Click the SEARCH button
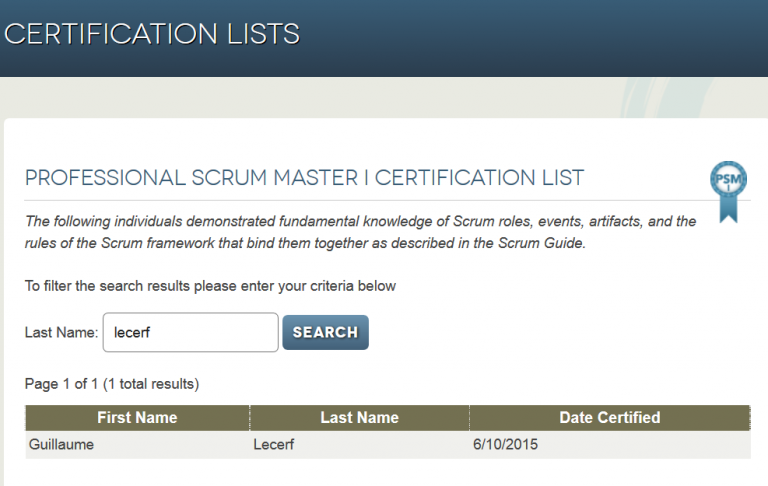 tap(326, 332)
